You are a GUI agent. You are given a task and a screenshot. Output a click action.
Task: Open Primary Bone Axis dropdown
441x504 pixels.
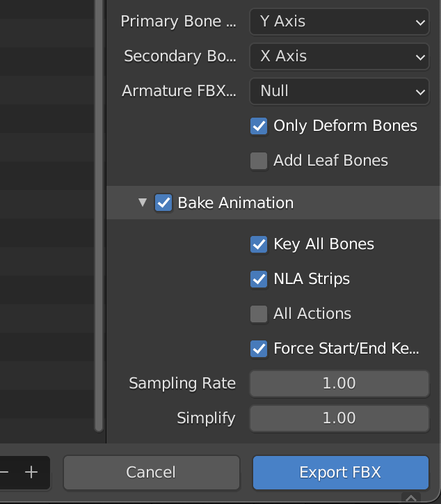pos(339,22)
